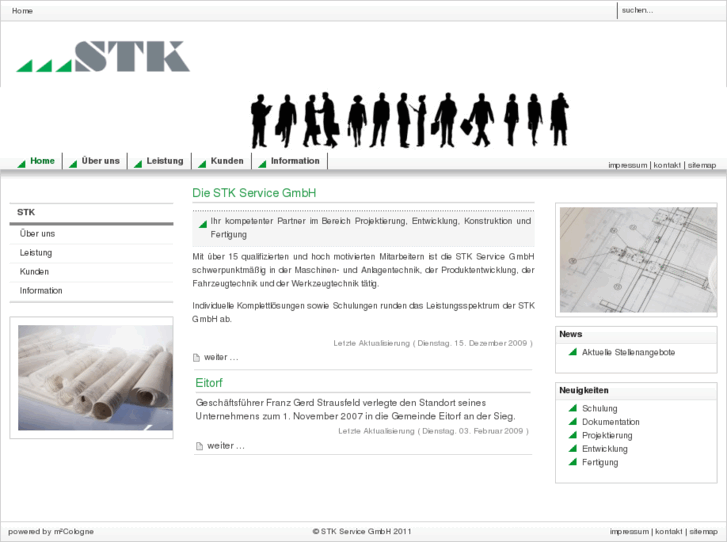The image size is (727, 545).
Task: Open the Projektierung link under Neuigkeiten
Action: click(607, 436)
